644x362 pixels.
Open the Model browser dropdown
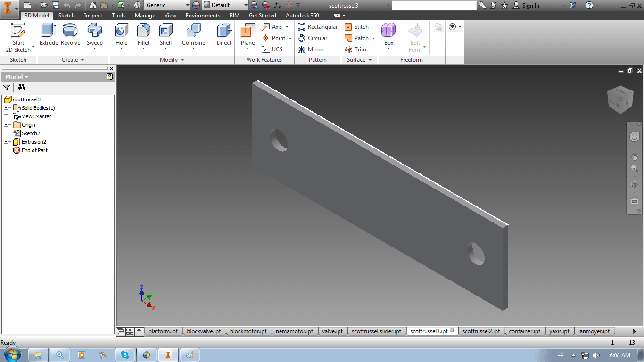[17, 77]
